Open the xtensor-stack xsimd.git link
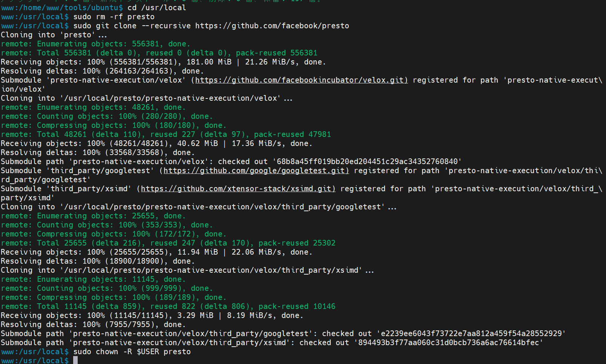606x364 pixels. [x=238, y=189]
